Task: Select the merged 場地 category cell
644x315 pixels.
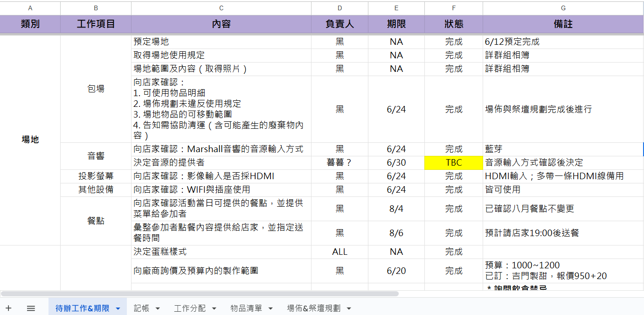Action: click(x=30, y=140)
